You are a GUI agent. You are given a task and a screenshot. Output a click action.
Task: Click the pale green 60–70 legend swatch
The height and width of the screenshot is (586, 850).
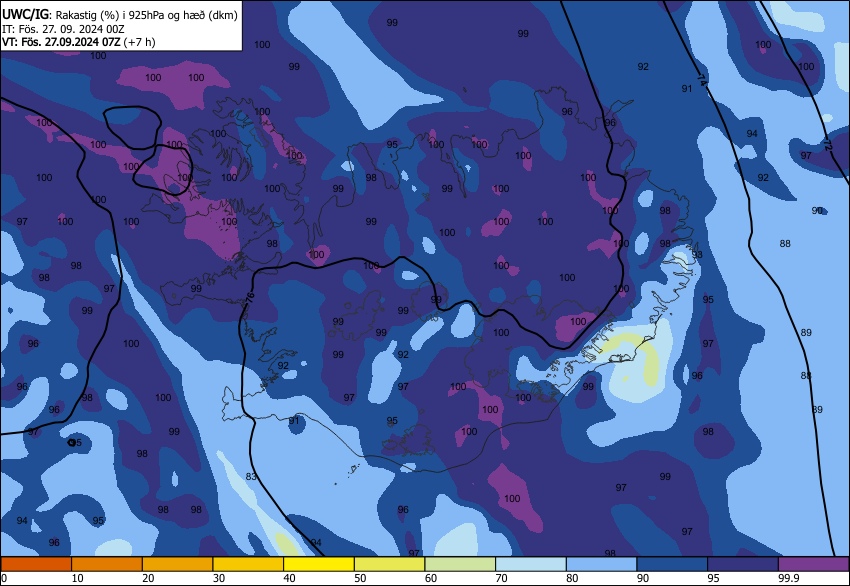460,564
